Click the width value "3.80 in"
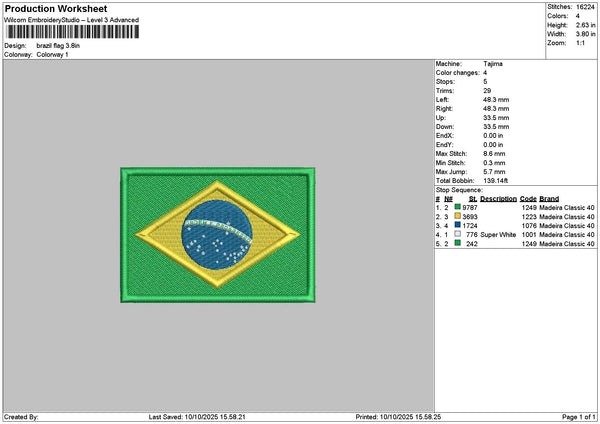 click(x=585, y=34)
